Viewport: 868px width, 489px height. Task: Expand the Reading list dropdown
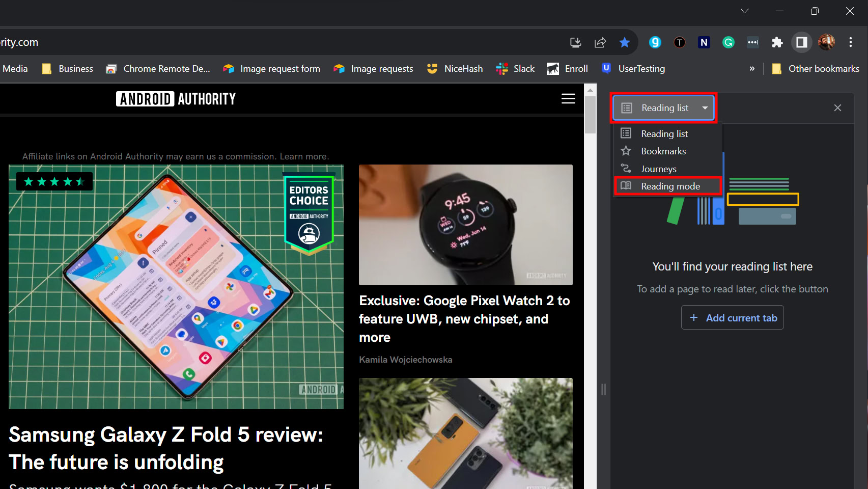[x=664, y=108]
